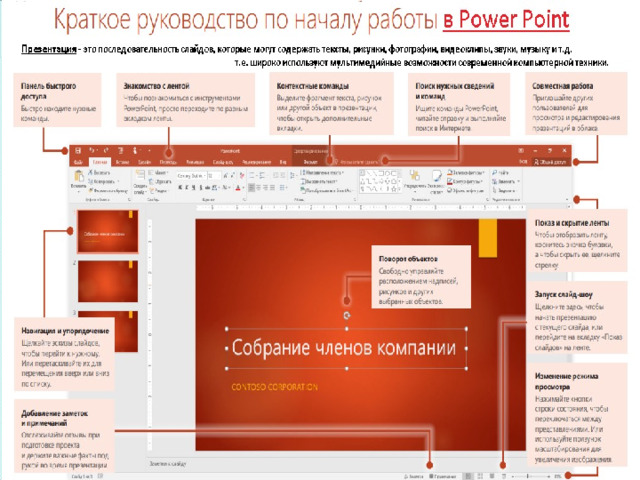Viewport: 640px width, 480px height.
Task: Open the contextual Format tab
Action: click(x=311, y=162)
